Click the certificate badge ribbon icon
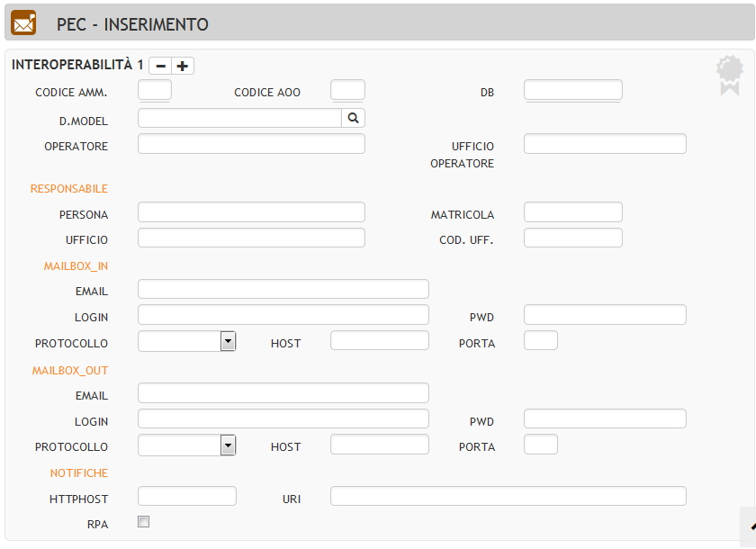The width and height of the screenshot is (756, 549). [730, 75]
